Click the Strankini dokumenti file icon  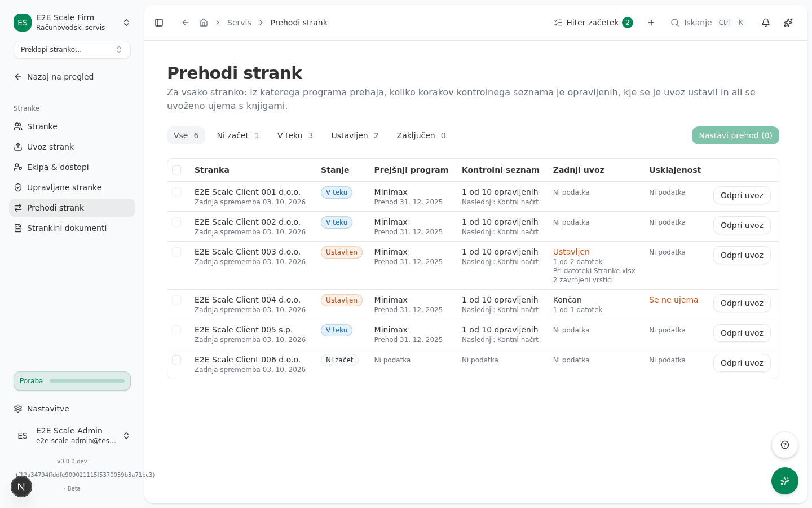coord(18,228)
